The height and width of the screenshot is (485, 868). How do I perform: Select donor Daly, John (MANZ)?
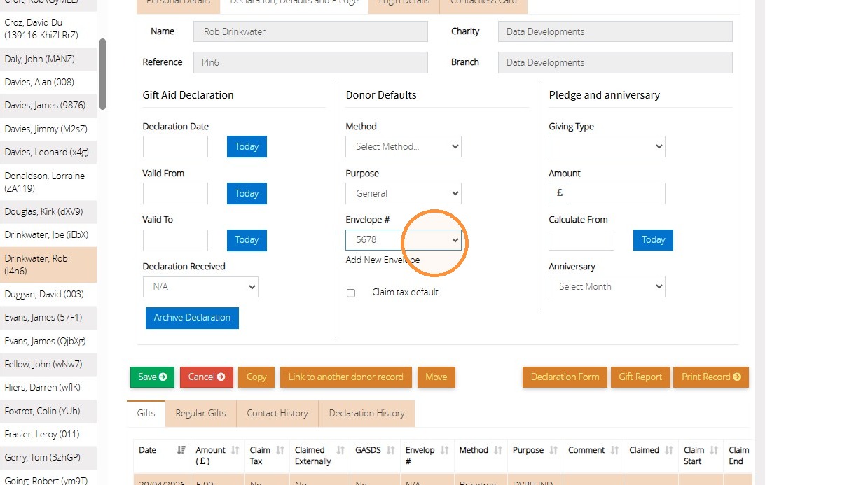coord(48,59)
